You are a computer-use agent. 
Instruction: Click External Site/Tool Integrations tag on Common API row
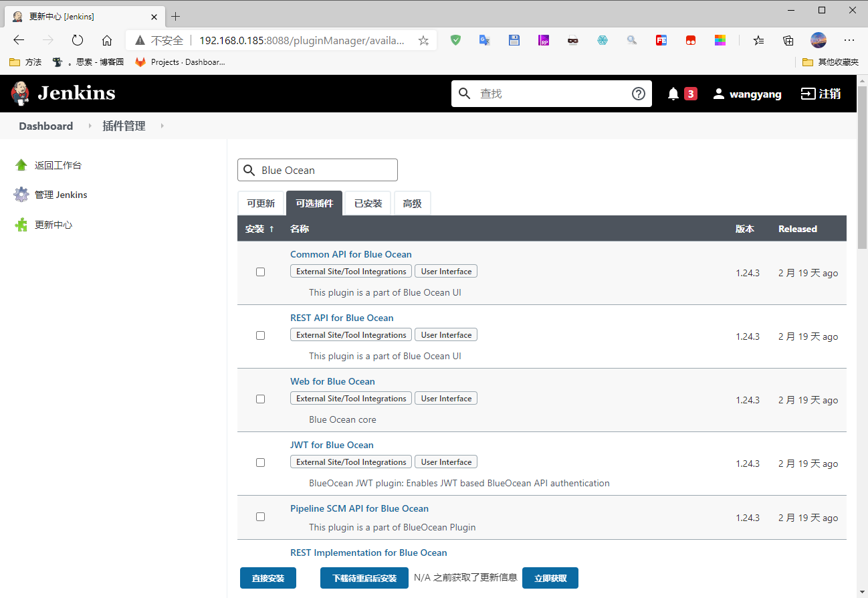tap(351, 272)
